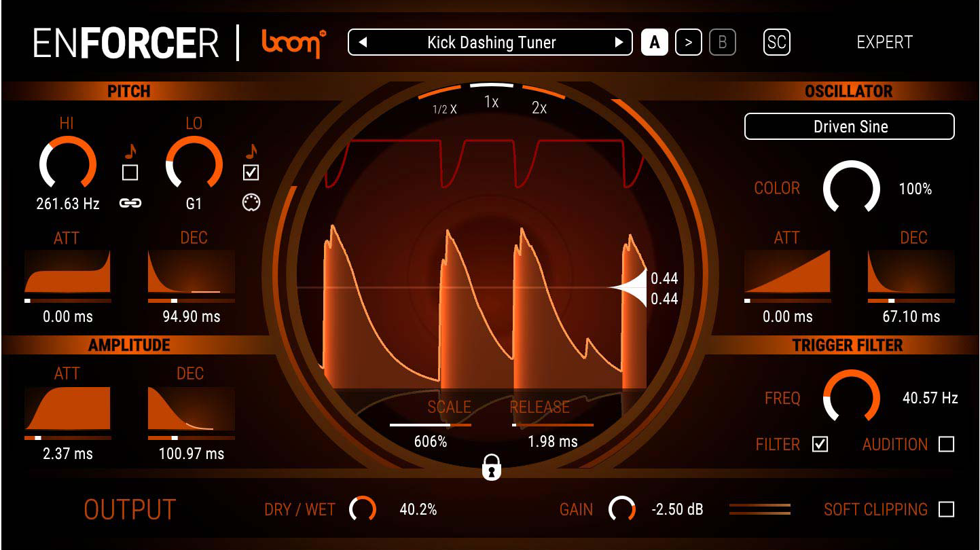Click the Amplitude DEC envelope curve display
This screenshot has height=550, width=980.
[191, 409]
